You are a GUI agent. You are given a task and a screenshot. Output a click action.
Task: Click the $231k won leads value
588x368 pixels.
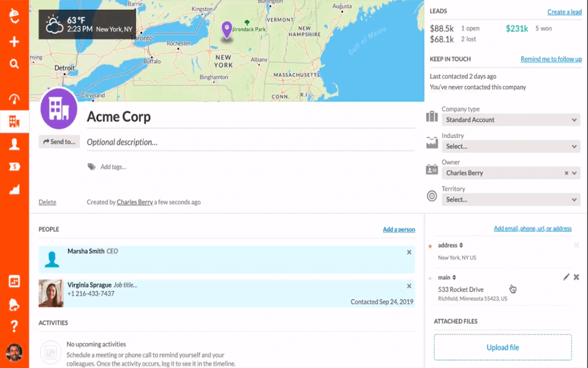517,29
